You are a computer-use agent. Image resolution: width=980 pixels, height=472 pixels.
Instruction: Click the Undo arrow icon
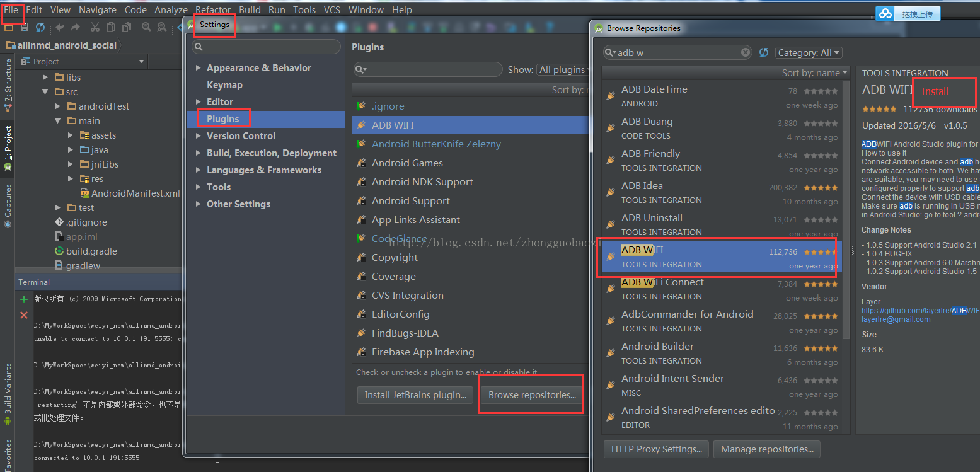[60, 27]
